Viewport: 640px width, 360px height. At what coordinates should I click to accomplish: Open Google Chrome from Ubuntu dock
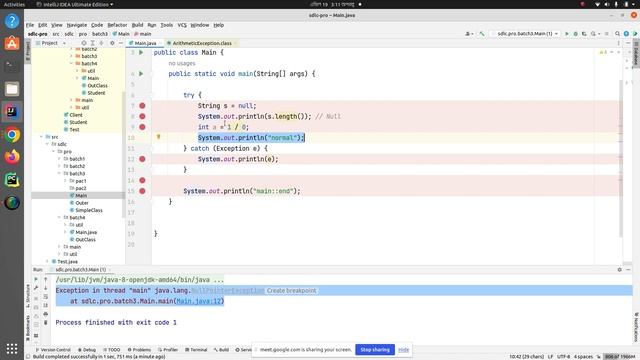[12, 135]
